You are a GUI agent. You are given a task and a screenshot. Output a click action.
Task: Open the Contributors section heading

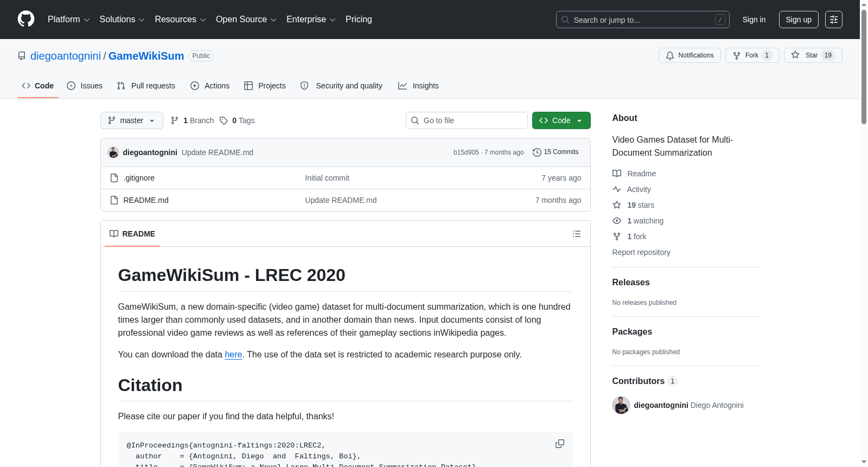click(645, 381)
